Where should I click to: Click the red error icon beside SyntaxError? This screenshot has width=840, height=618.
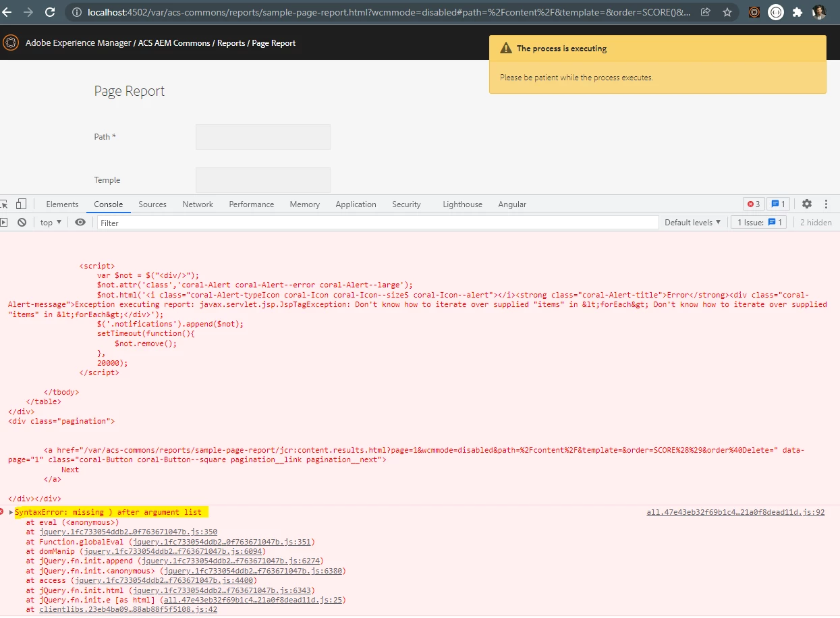(3, 512)
